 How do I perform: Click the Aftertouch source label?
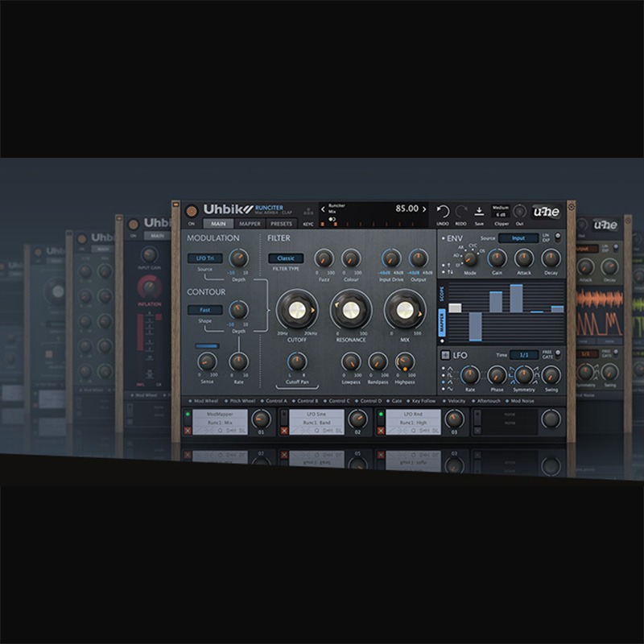pos(489,401)
